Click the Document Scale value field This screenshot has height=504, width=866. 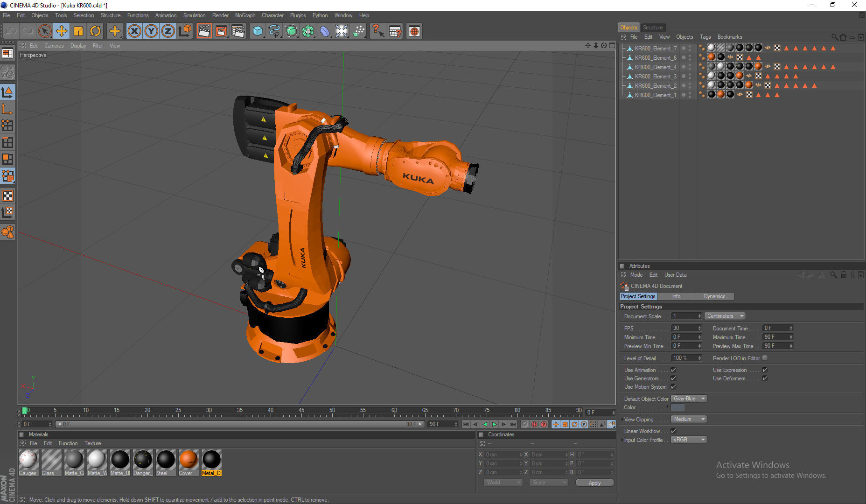point(686,316)
